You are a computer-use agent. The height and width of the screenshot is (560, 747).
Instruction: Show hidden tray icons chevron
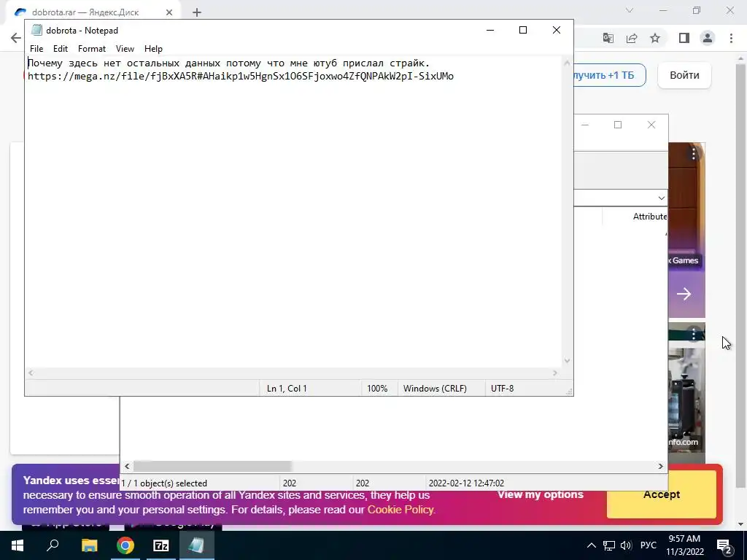click(x=591, y=545)
